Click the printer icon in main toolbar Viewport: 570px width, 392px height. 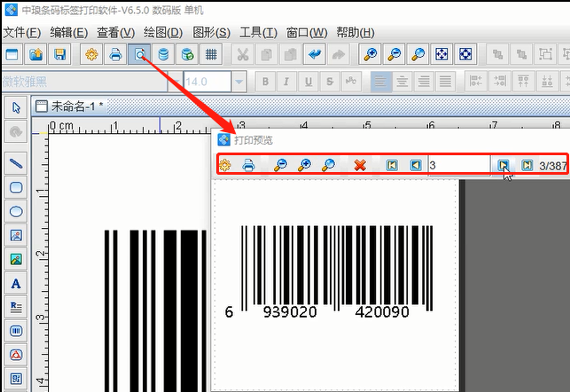115,55
